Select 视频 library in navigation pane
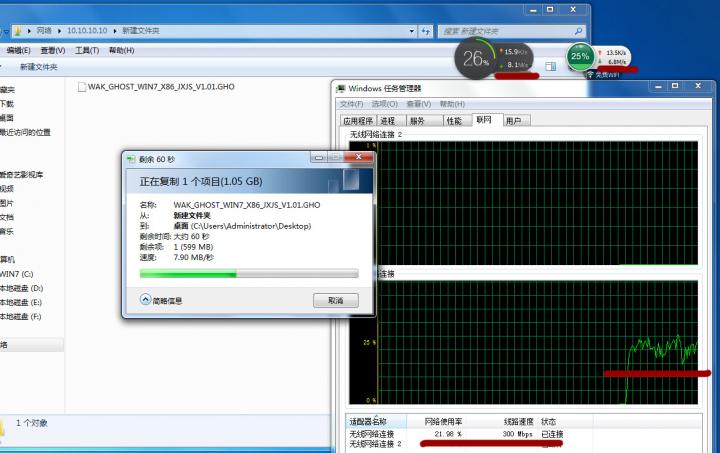This screenshot has width=720, height=453. pos(7,189)
